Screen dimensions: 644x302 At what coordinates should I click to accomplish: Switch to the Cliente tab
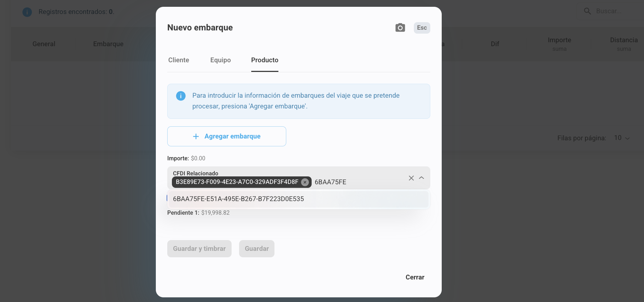point(179,60)
